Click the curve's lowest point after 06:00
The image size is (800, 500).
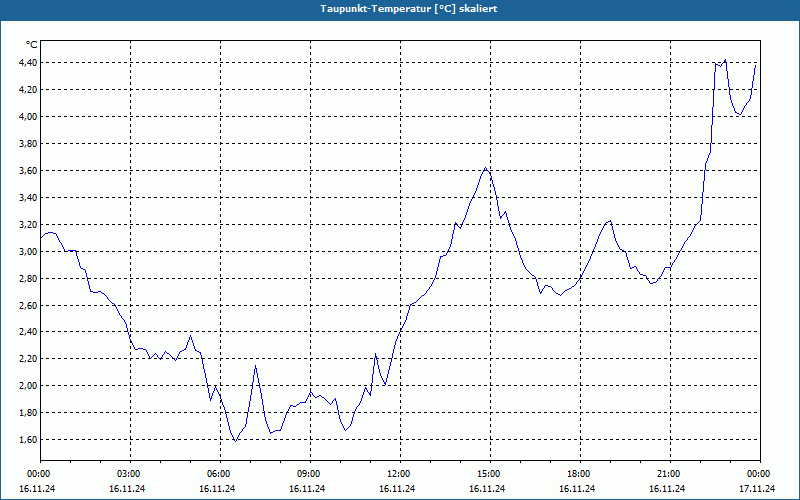pyautogui.click(x=235, y=441)
